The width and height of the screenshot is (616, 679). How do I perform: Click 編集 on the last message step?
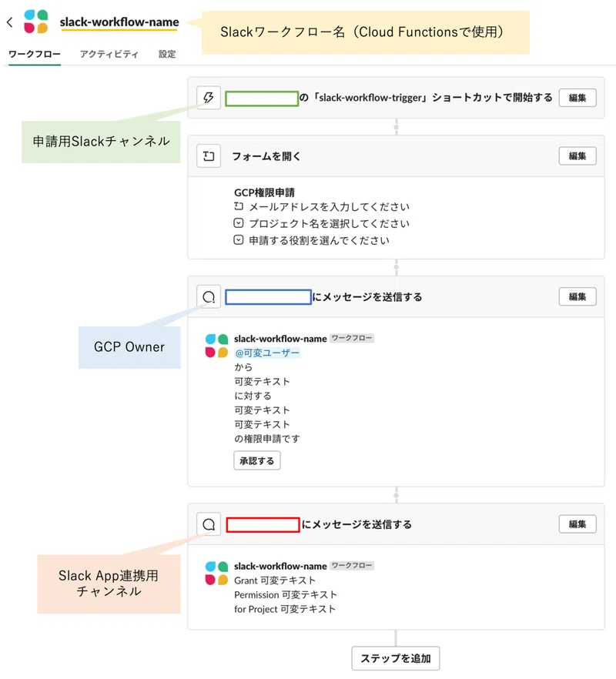(577, 524)
